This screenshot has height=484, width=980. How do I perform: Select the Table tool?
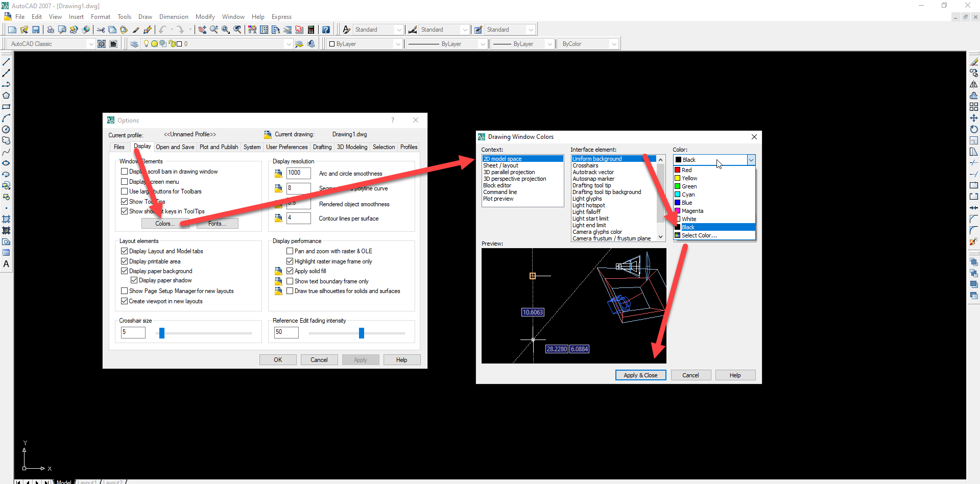tap(6, 253)
